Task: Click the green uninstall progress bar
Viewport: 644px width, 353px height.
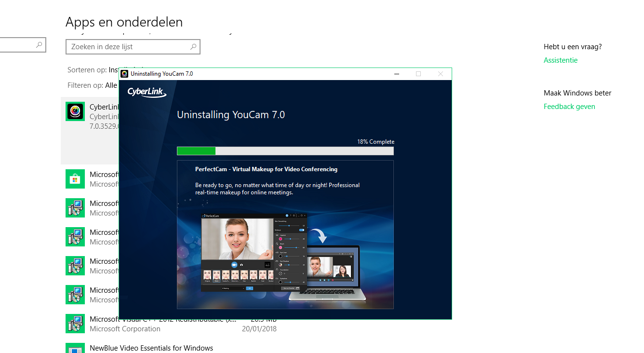Action: pos(285,151)
